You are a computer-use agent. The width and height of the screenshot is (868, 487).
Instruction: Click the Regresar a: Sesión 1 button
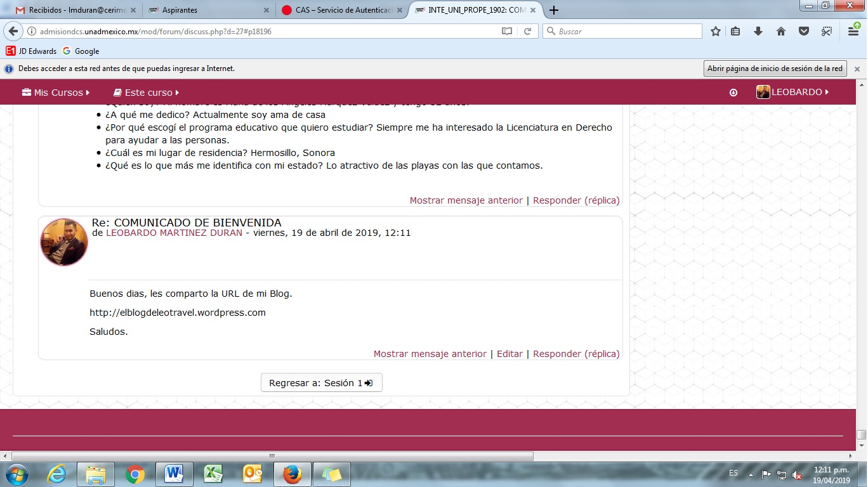click(321, 383)
